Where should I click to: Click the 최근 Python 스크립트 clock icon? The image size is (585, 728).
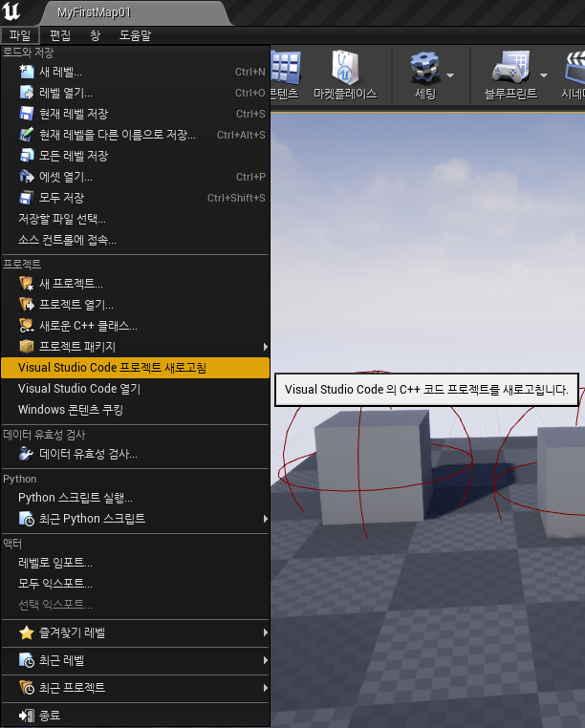point(27,518)
